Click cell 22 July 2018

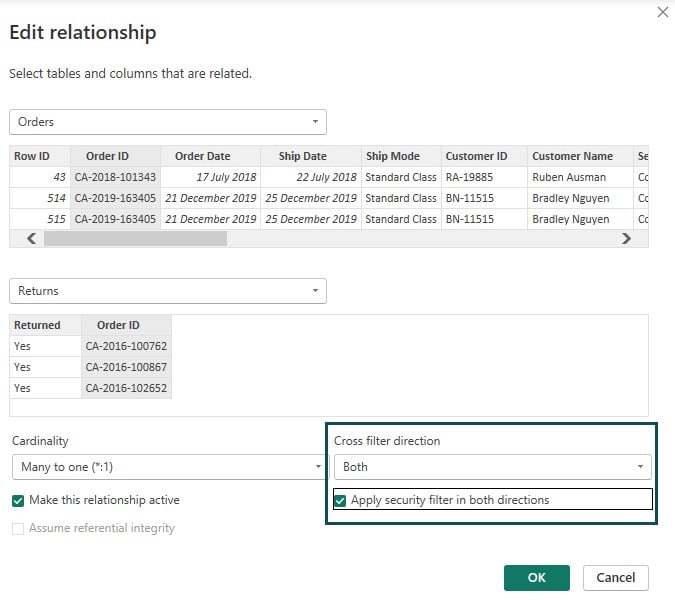[310, 177]
